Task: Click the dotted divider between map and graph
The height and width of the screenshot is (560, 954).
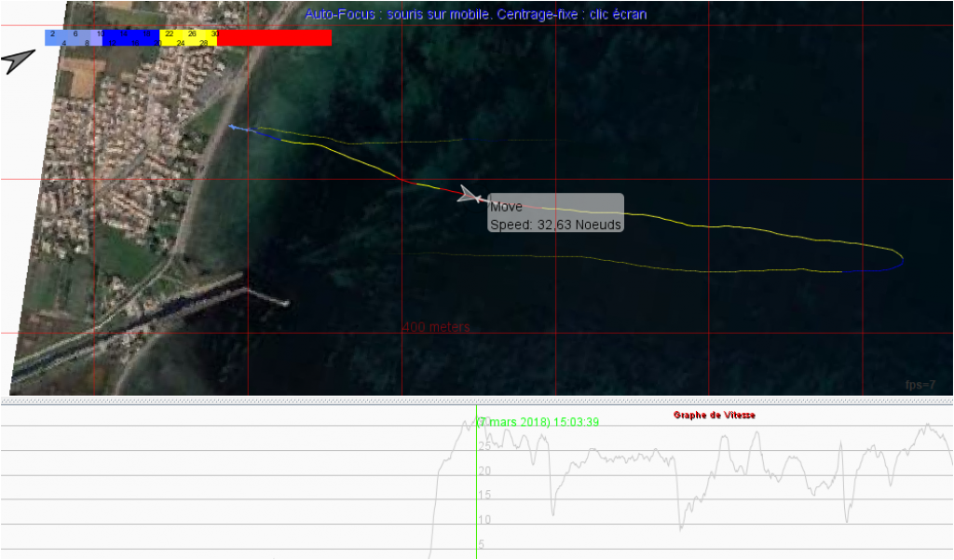Action: point(477,401)
